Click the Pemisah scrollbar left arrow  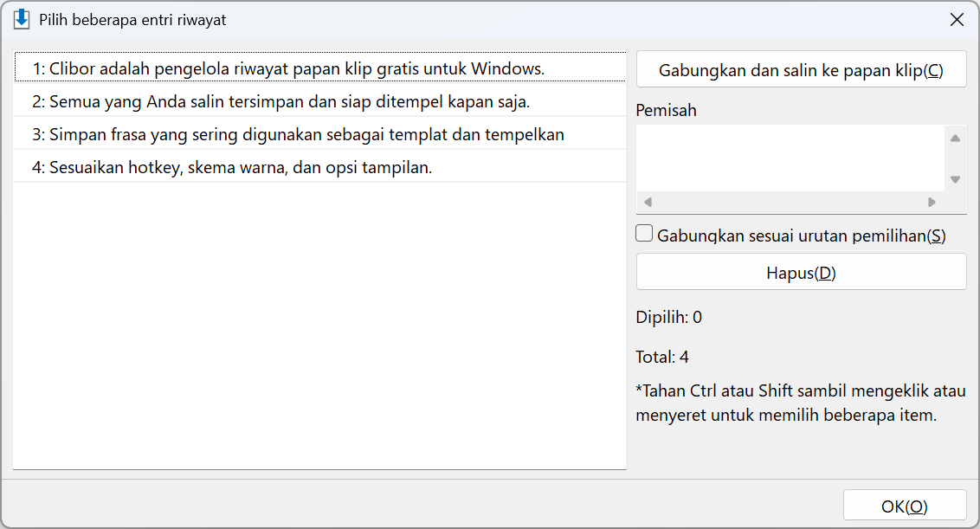(x=648, y=202)
